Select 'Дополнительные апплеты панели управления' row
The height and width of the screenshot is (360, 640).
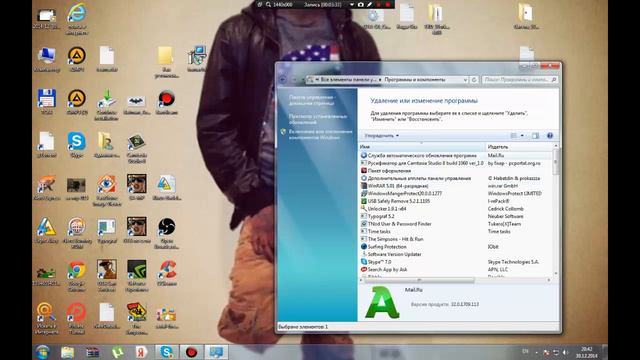click(x=456, y=178)
